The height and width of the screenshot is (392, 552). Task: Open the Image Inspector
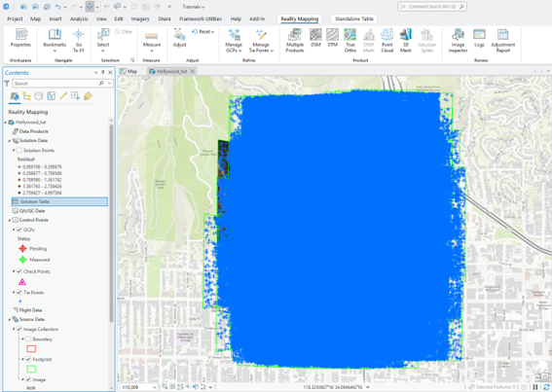(x=458, y=41)
